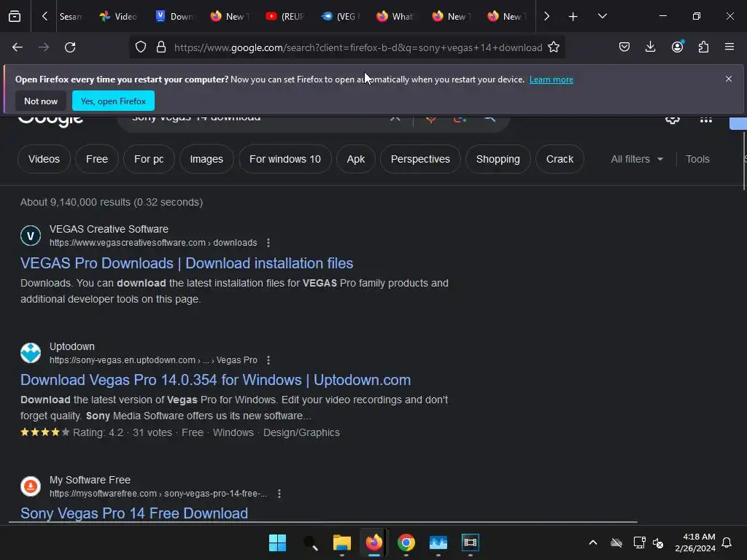Switch to the What tab

[396, 17]
